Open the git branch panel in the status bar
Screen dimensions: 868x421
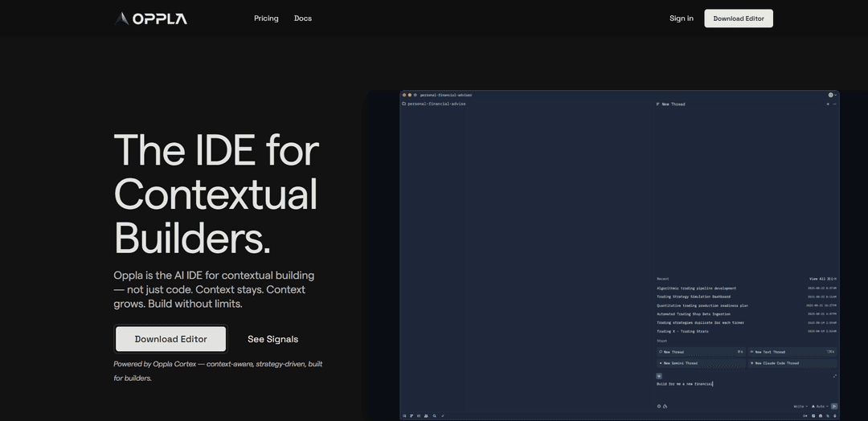click(411, 416)
